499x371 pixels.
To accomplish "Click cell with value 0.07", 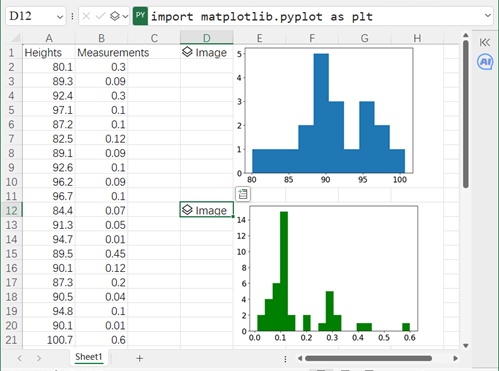I will (101, 210).
